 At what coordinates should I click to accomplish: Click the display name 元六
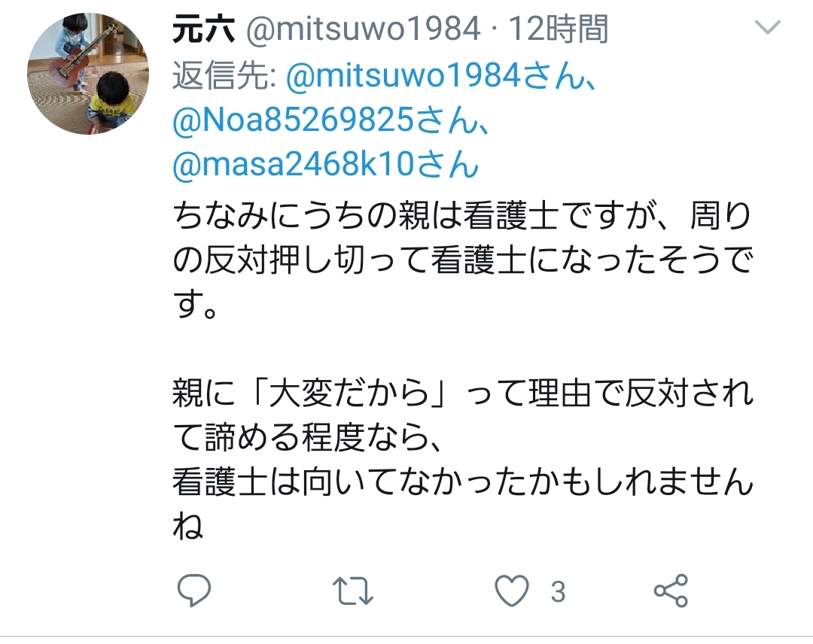203,29
